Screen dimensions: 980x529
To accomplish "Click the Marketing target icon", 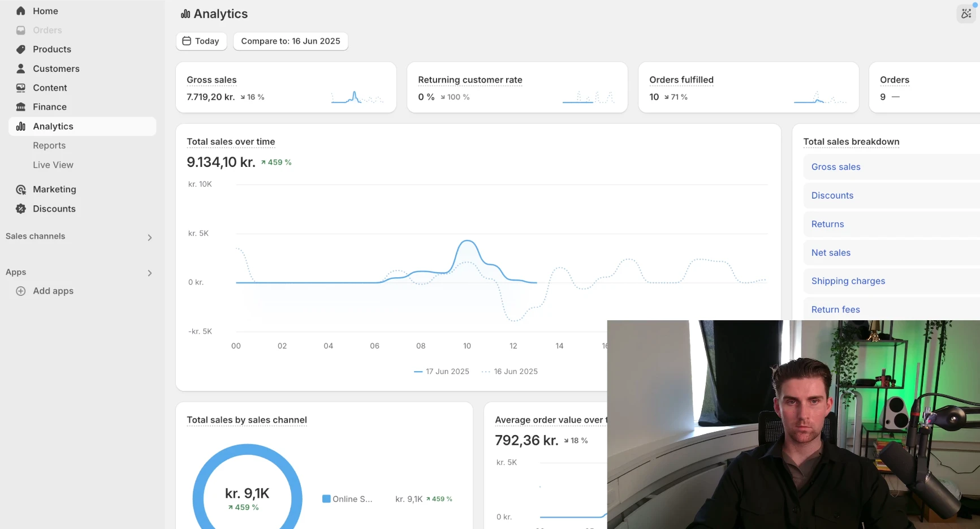I will click(21, 190).
